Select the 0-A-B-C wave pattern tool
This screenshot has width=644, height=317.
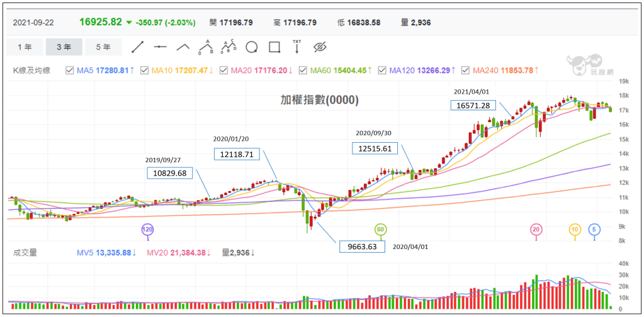coord(228,47)
